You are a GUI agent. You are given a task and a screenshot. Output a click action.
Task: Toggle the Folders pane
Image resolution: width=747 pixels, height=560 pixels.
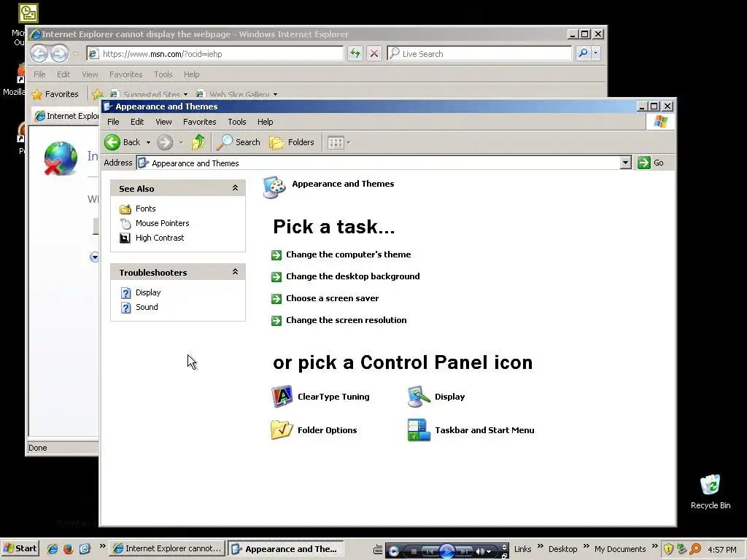click(292, 142)
